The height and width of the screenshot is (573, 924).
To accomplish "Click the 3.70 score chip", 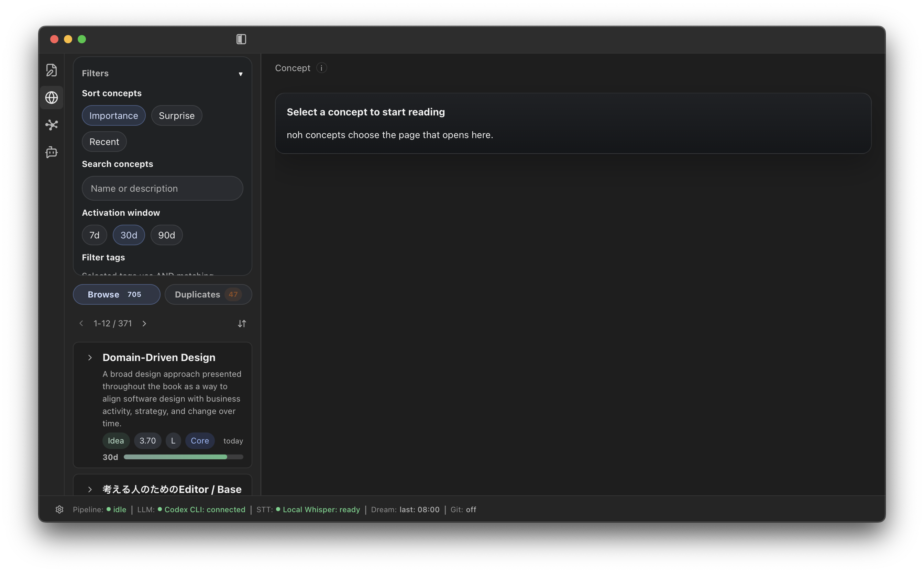I will 147,440.
